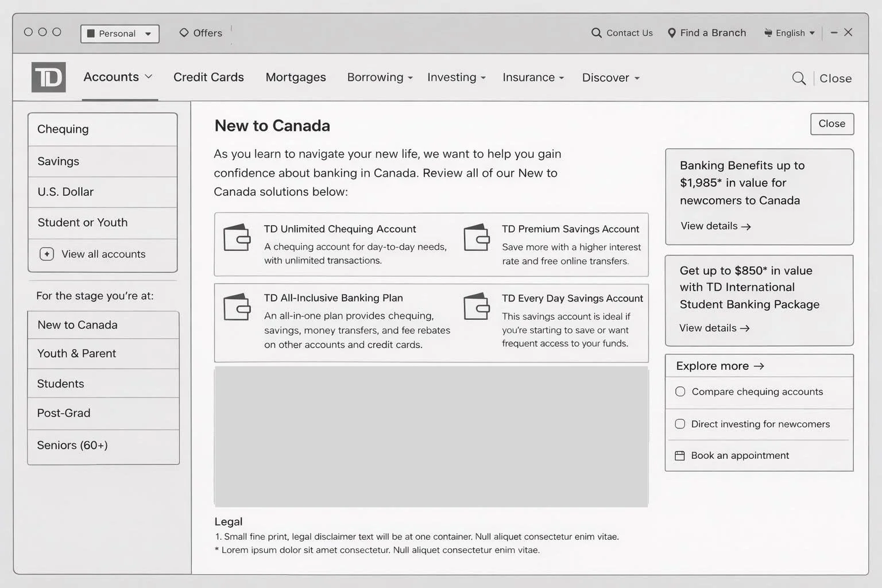Choose the Students stage
882x588 pixels.
[x=103, y=384]
